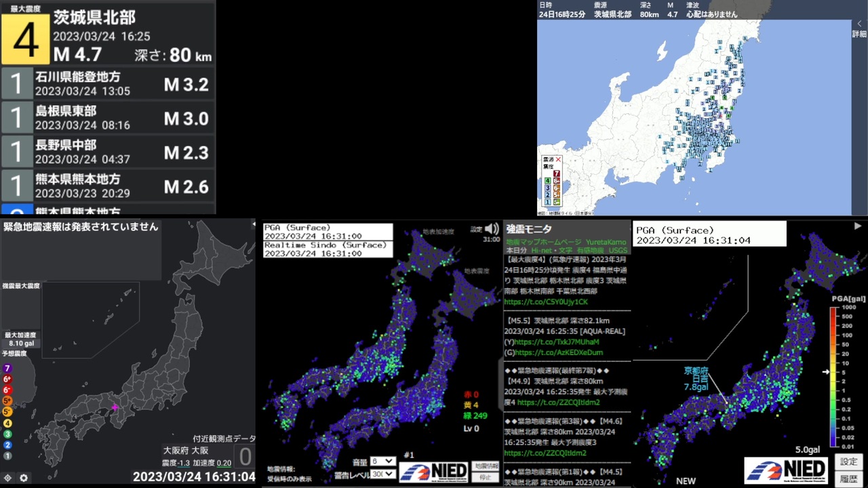Toggle the speaker sound icon
Viewport: 868px width, 488px height.
click(x=492, y=229)
